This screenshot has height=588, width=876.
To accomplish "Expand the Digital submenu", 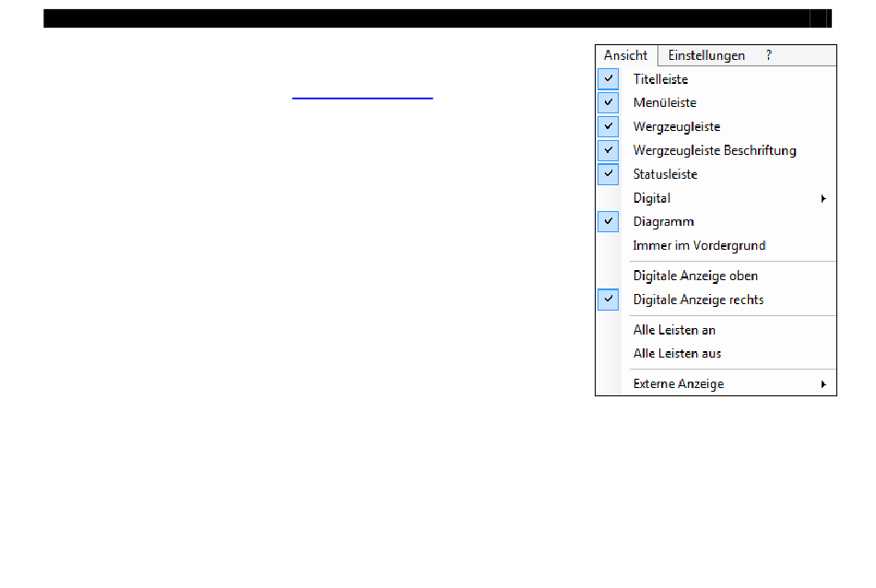I will coord(716,198).
